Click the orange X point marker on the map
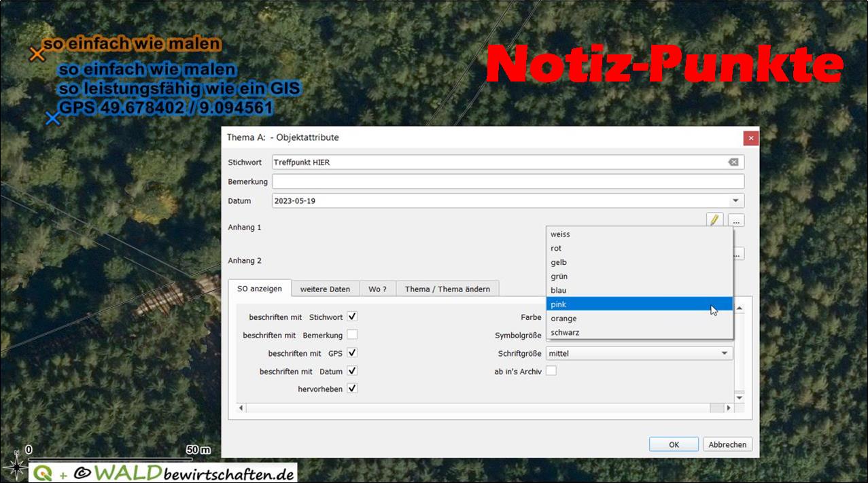868x483 pixels. click(37, 54)
